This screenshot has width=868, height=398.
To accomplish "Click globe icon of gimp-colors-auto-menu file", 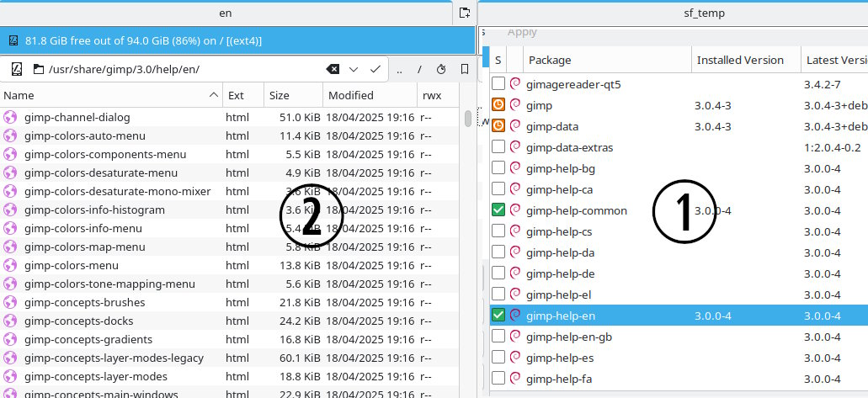I will (10, 135).
